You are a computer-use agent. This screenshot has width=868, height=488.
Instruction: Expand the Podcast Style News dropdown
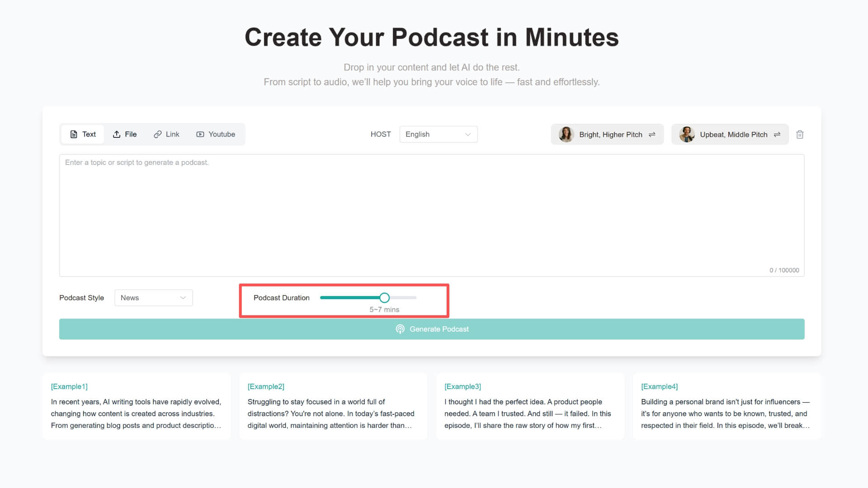point(153,298)
